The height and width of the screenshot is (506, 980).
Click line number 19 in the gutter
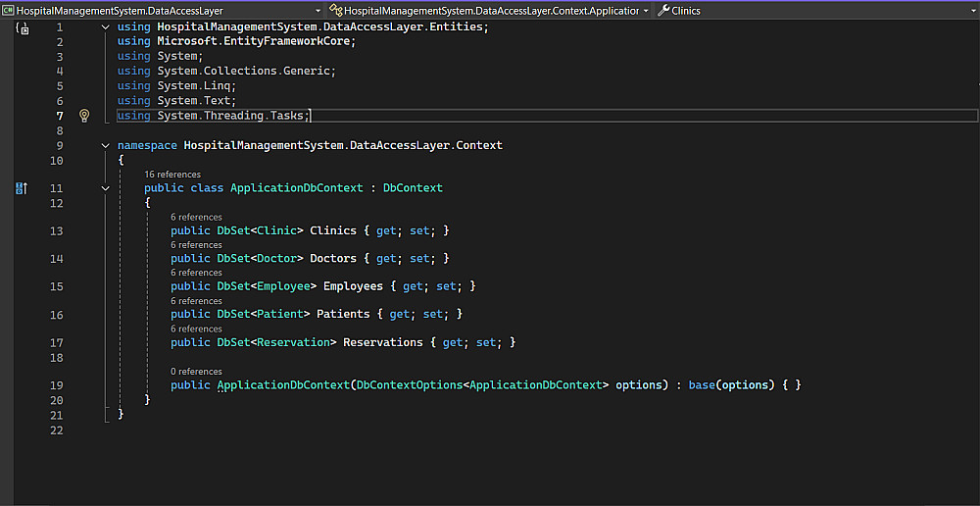[56, 385]
